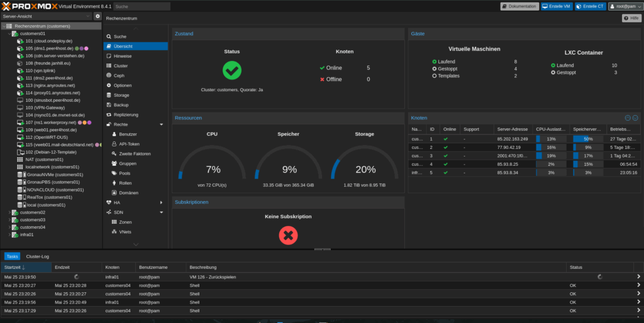Switch to the Cluster-Log tab

tap(37, 256)
